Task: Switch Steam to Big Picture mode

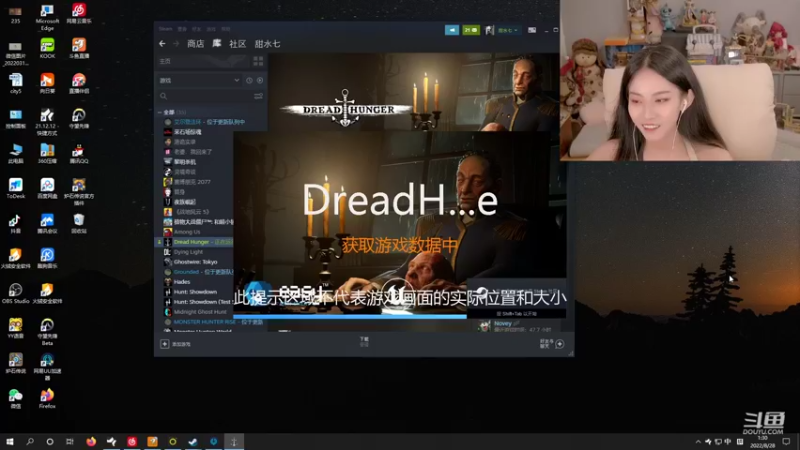Action: [532, 30]
